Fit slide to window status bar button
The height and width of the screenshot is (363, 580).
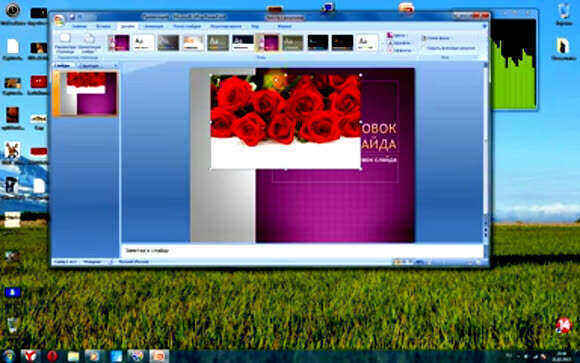pyautogui.click(x=479, y=262)
